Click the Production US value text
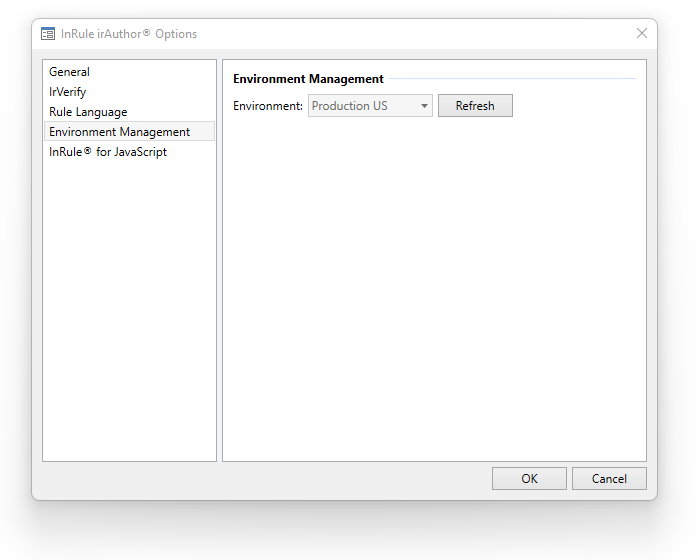Image resolution: width=696 pixels, height=560 pixels. tap(350, 106)
